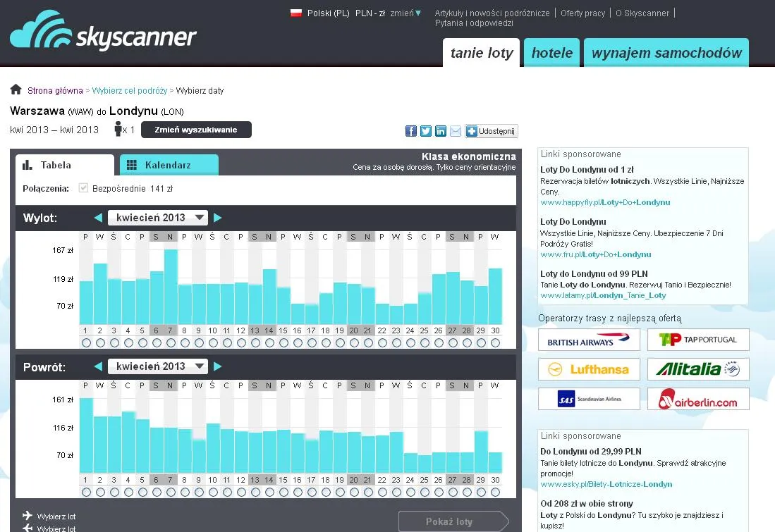
Task: Click the TAP Portugal logo
Action: tap(698, 340)
